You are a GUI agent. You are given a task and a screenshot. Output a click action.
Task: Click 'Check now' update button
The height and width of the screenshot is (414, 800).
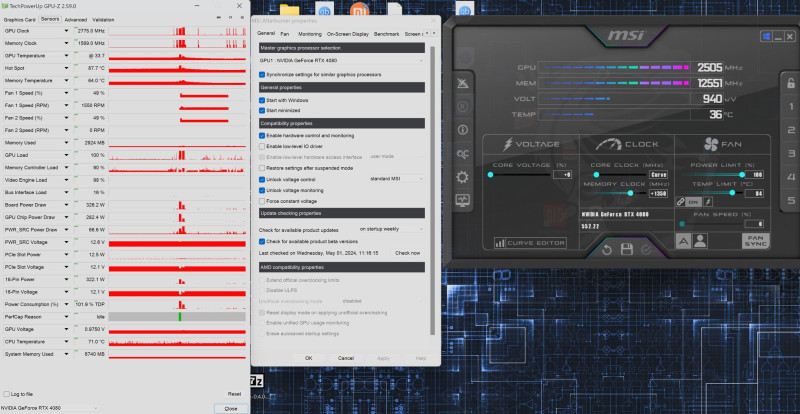tap(408, 253)
